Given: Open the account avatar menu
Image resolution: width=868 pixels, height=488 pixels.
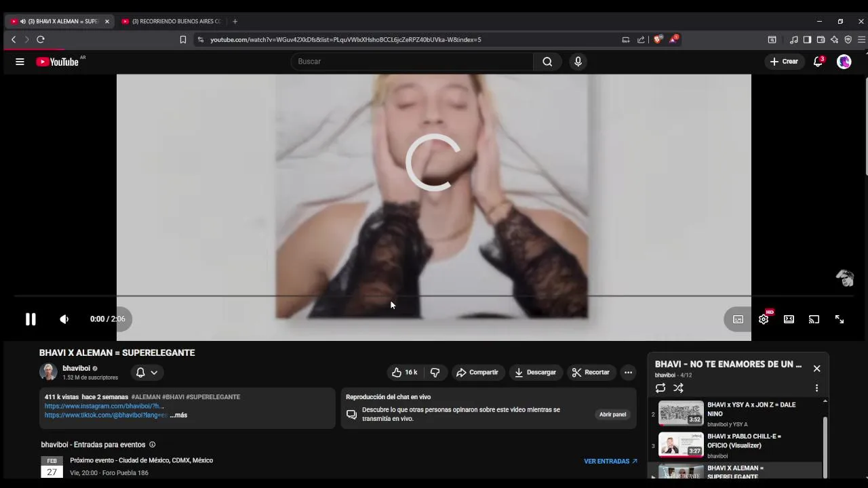Looking at the screenshot, I should (844, 62).
